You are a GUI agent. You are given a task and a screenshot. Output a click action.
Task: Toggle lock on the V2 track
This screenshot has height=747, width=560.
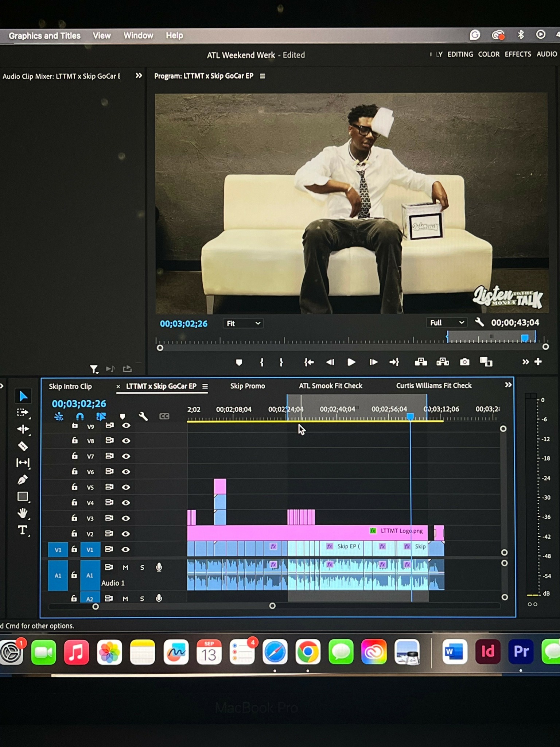coord(74,534)
